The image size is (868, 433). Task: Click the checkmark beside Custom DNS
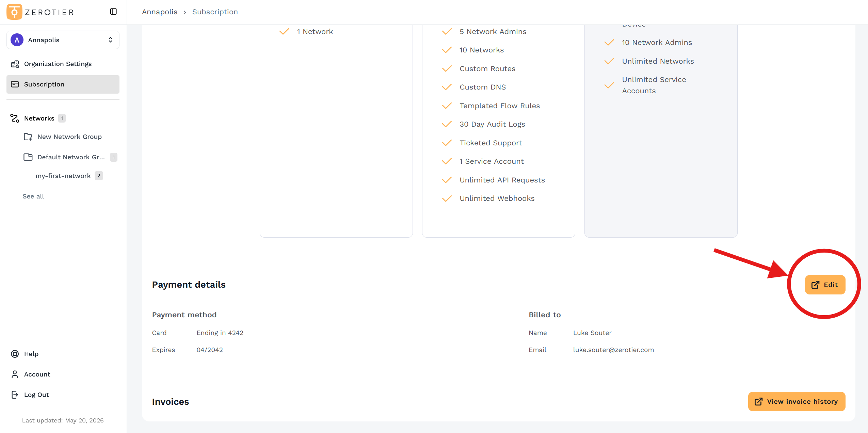[447, 87]
